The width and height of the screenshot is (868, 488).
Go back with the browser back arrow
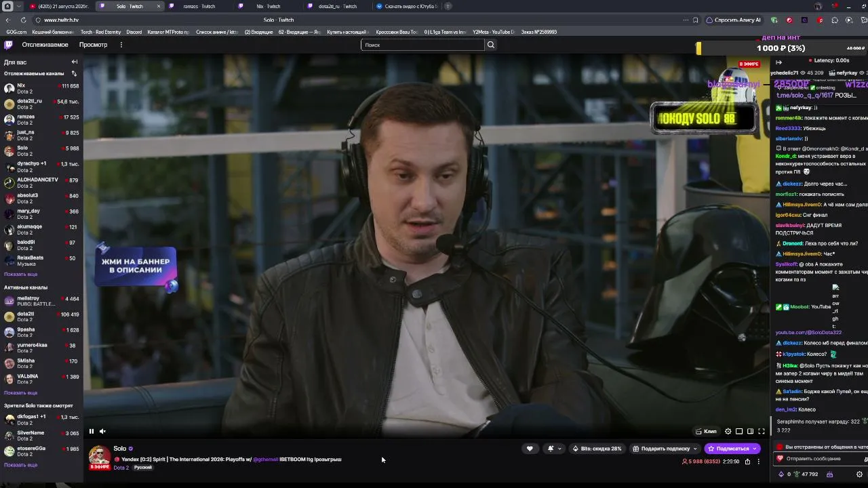[x=7, y=20]
